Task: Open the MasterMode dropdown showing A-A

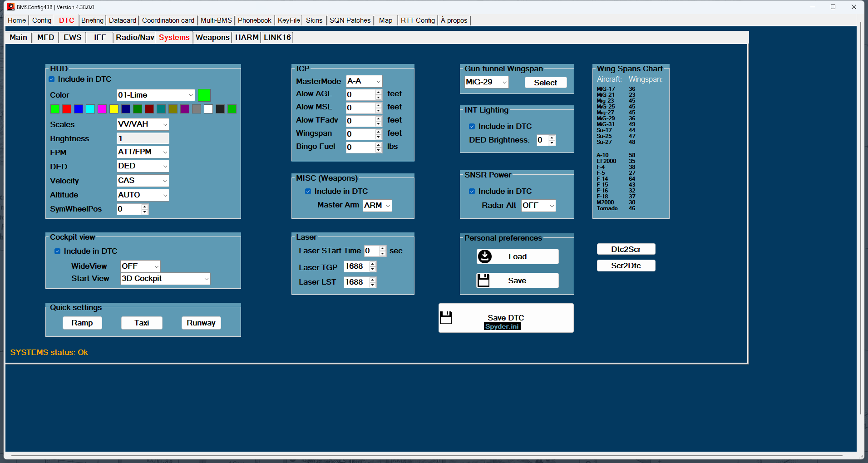Action: point(364,81)
